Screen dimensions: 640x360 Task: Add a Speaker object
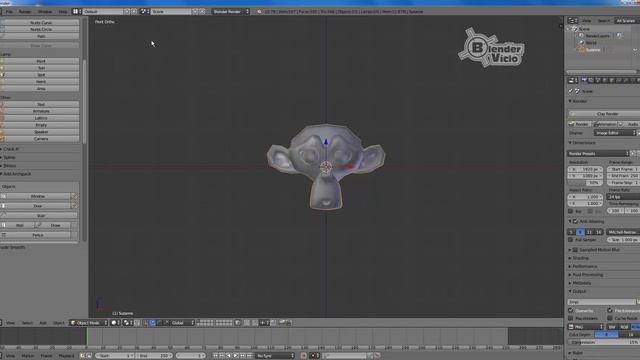[41, 132]
